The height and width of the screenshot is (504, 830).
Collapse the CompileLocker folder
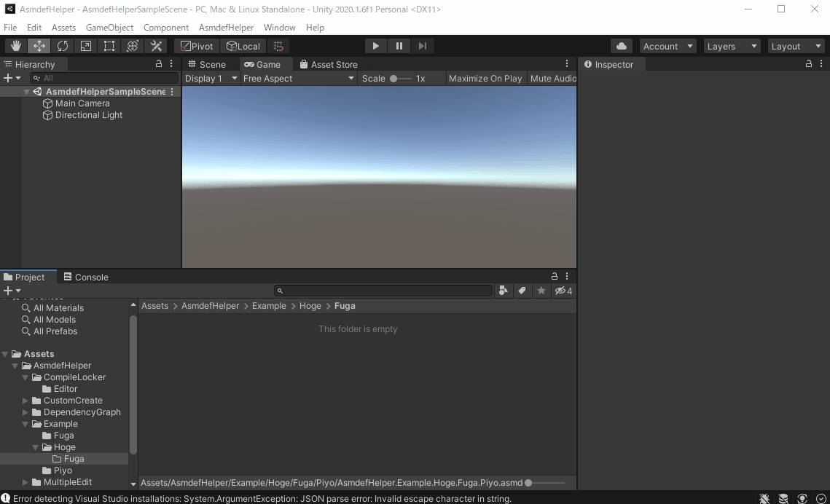point(26,377)
